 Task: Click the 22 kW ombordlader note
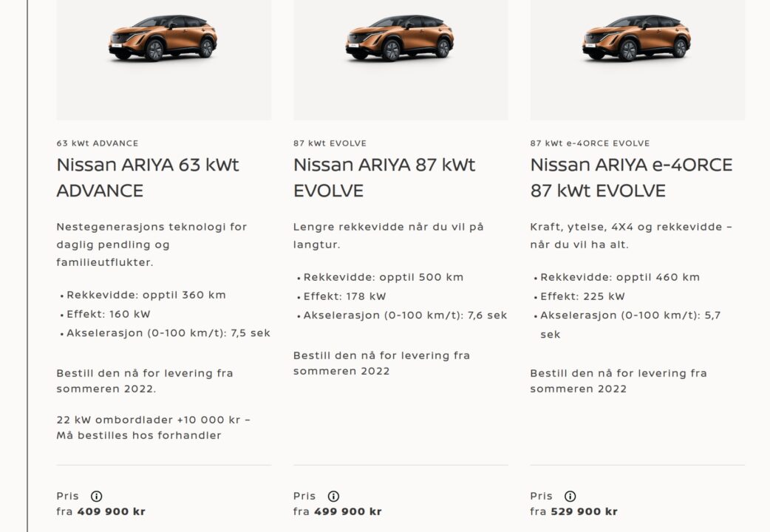coord(153,428)
